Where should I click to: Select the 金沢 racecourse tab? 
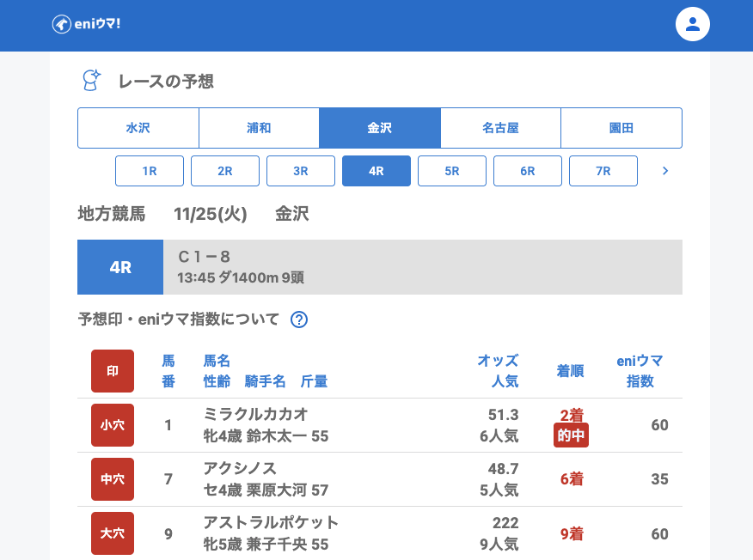[x=379, y=128]
